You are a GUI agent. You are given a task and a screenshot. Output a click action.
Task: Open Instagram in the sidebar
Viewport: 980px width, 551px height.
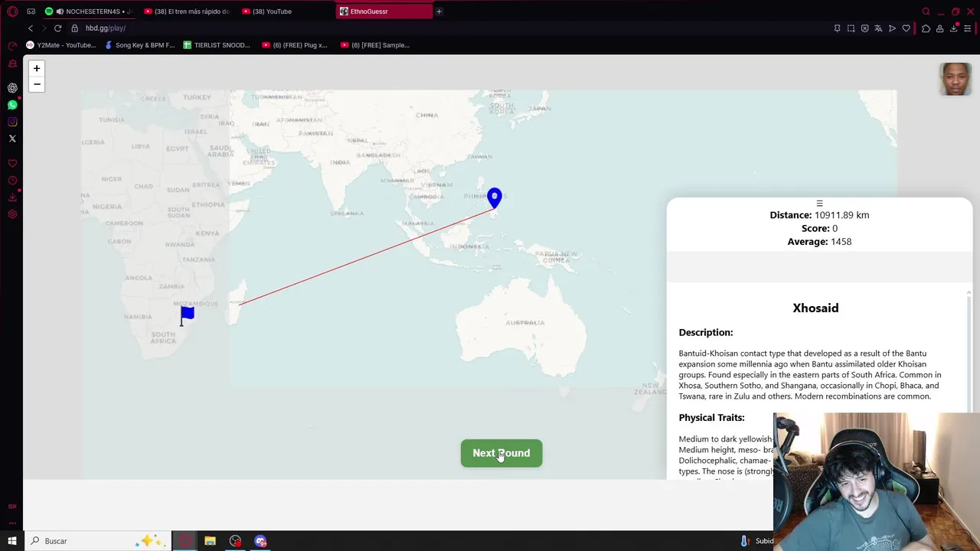[12, 122]
